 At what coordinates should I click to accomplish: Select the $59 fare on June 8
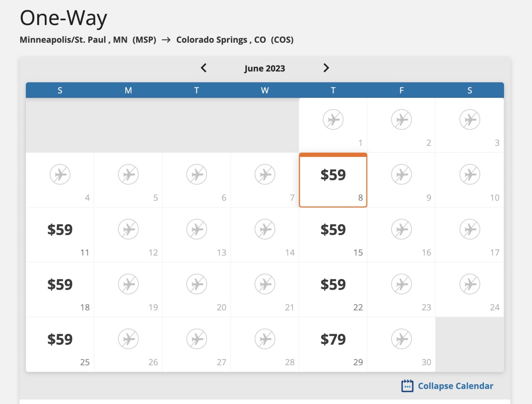point(333,175)
